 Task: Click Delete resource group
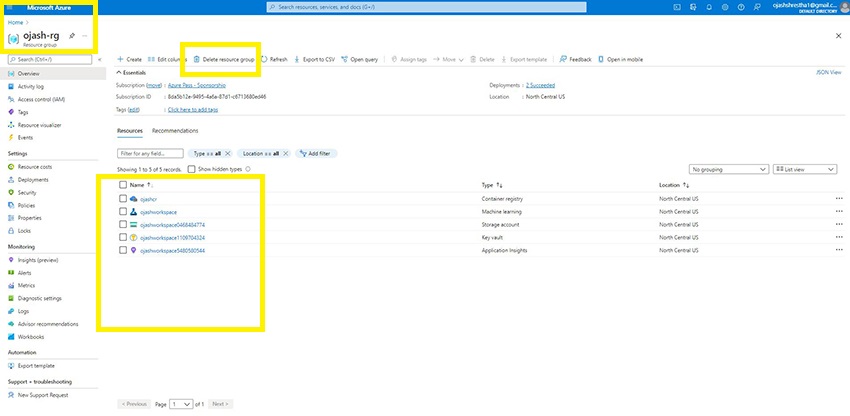click(224, 59)
